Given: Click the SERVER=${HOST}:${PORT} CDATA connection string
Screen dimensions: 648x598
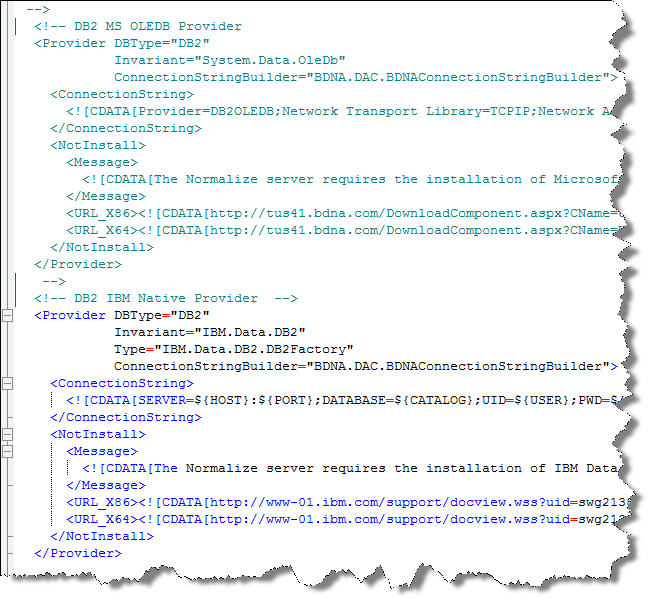Looking at the screenshot, I should [343, 400].
